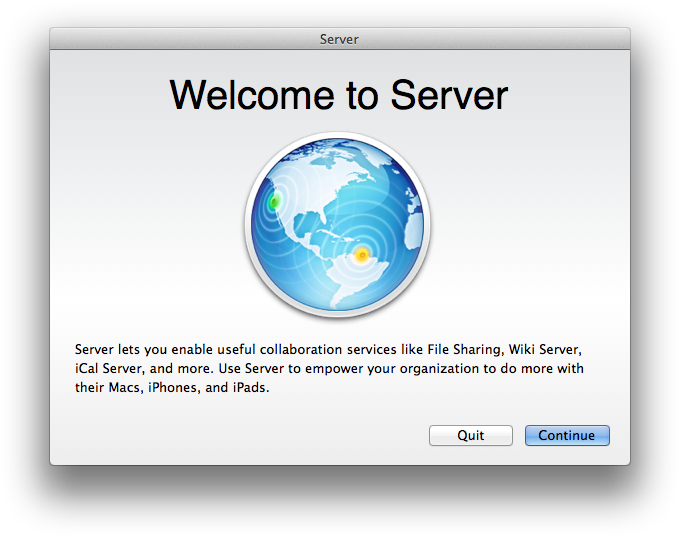The image size is (679, 536).
Task: Click the text "their Macs, iPhones, and iPads."
Action: tap(172, 387)
